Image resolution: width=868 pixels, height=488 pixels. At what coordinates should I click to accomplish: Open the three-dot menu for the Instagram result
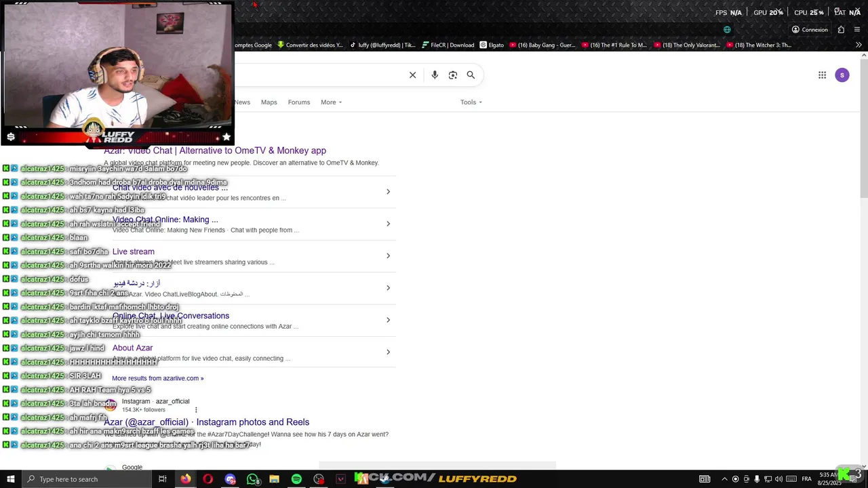point(196,409)
